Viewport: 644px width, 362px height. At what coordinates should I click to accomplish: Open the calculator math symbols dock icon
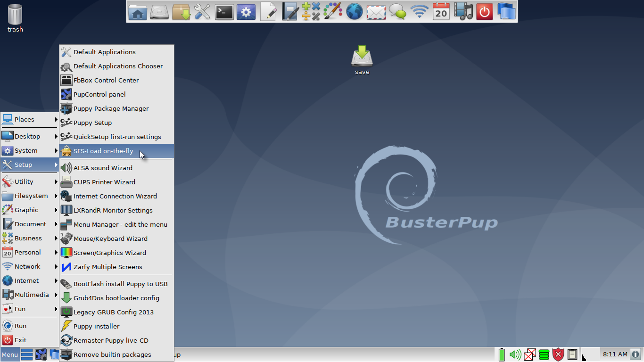311,11
